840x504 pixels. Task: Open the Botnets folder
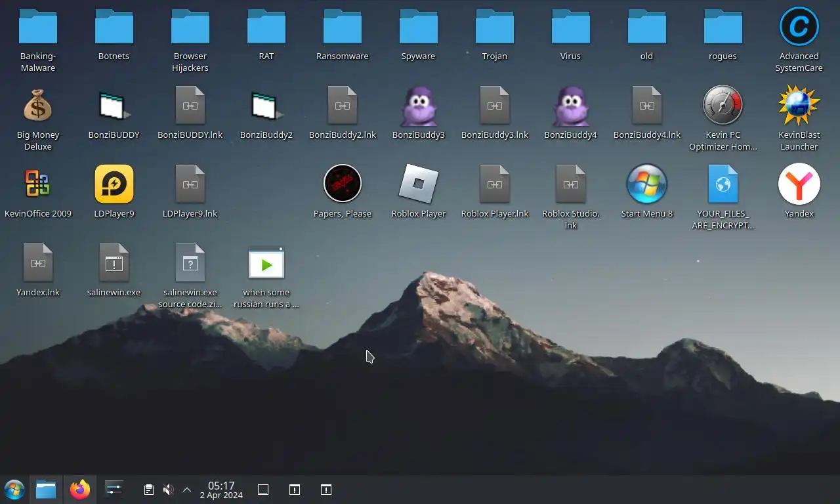point(114,27)
